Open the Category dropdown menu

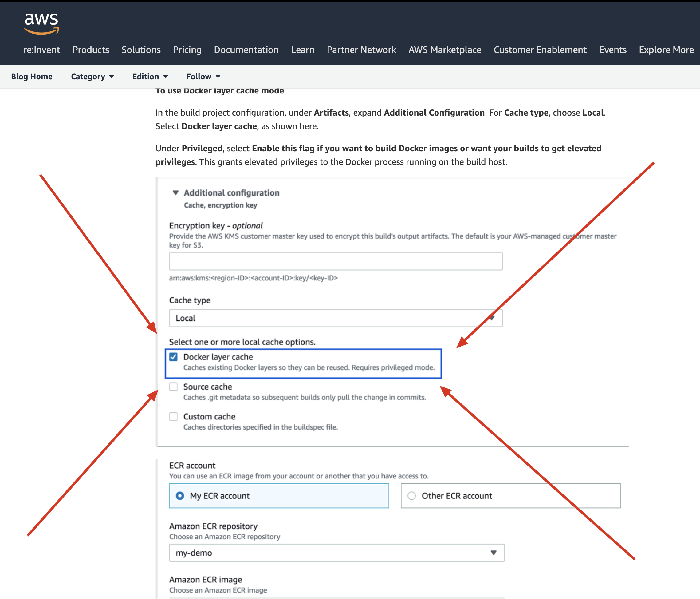92,77
